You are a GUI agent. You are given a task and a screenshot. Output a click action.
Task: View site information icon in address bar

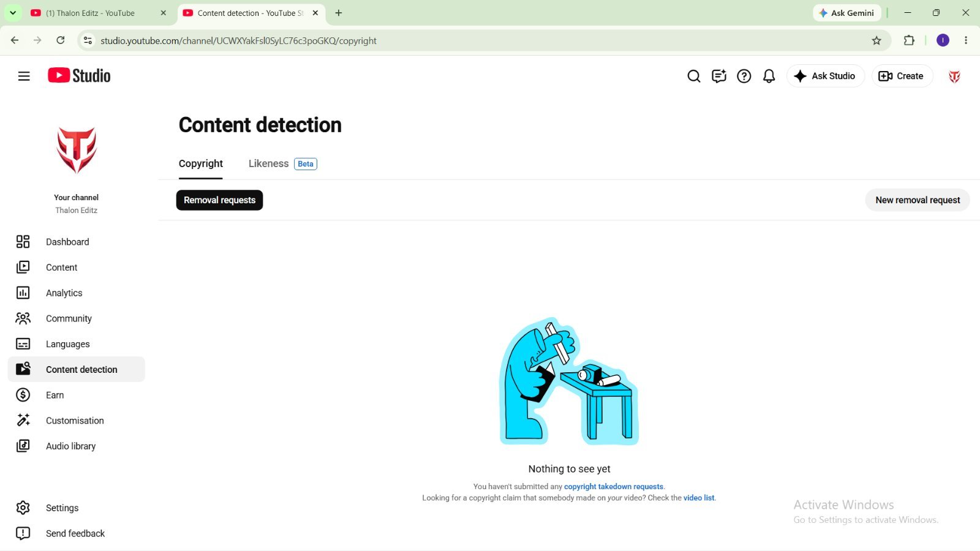point(88,40)
